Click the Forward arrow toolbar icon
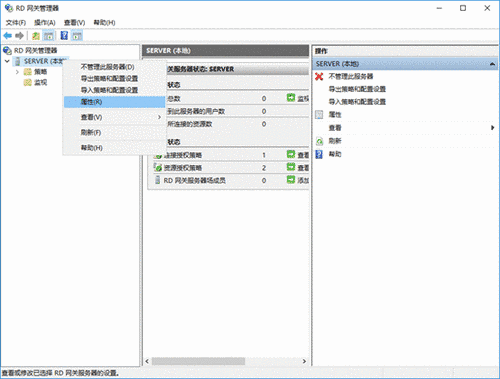 (20, 35)
